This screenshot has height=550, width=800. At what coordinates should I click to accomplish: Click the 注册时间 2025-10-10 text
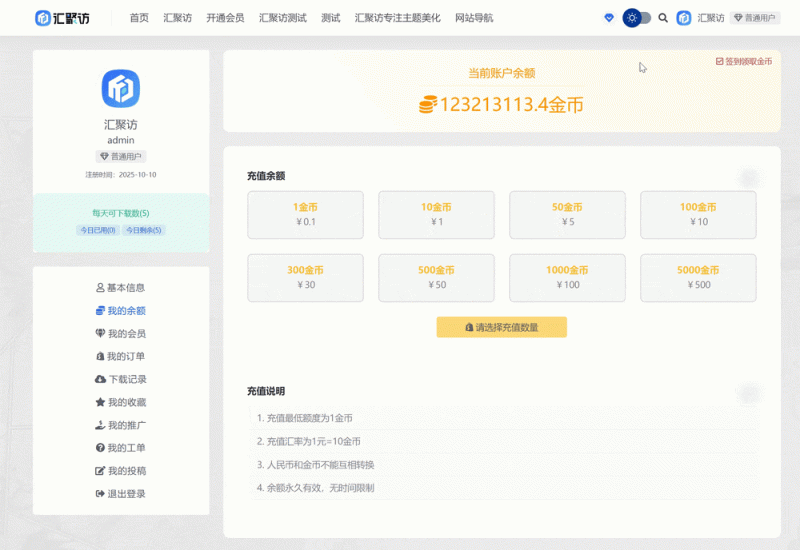(121, 174)
